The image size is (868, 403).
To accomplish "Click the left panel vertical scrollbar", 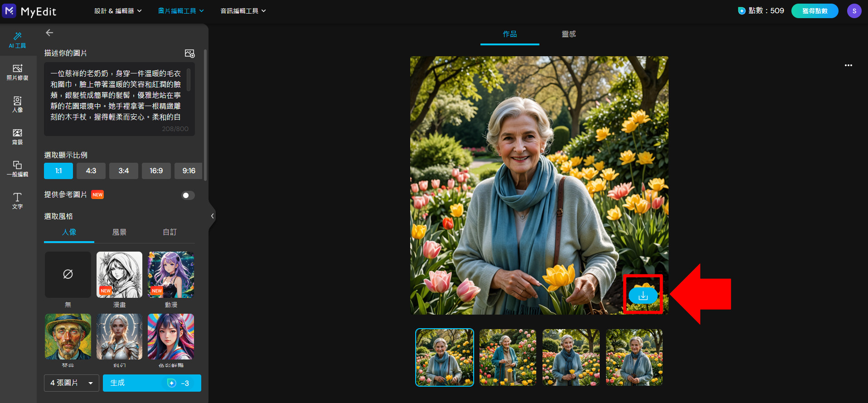I will [x=205, y=115].
